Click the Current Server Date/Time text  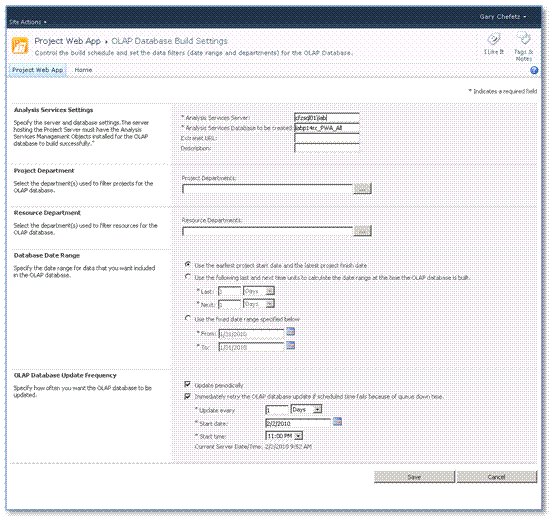[x=253, y=447]
